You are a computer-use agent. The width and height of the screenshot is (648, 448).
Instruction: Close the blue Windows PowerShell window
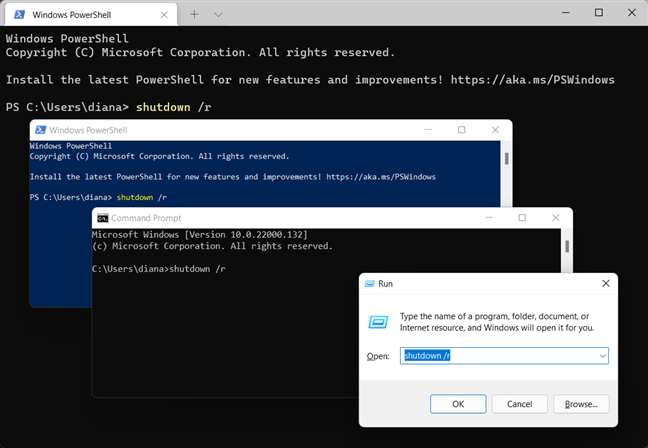pyautogui.click(x=495, y=130)
